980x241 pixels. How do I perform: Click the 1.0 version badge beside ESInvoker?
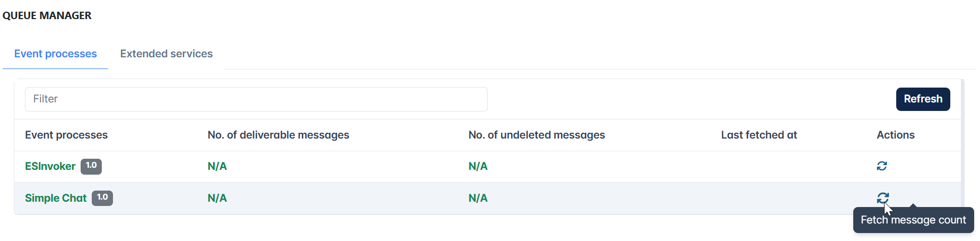tap(91, 166)
